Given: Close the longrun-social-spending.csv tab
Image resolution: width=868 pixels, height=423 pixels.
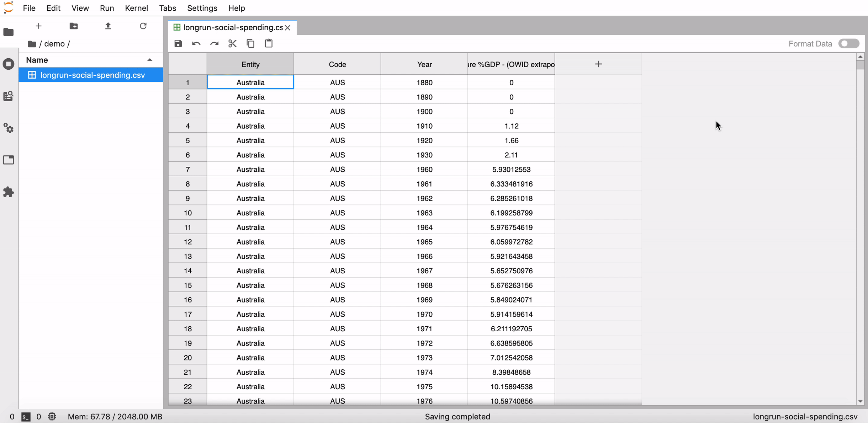Looking at the screenshot, I should (288, 27).
